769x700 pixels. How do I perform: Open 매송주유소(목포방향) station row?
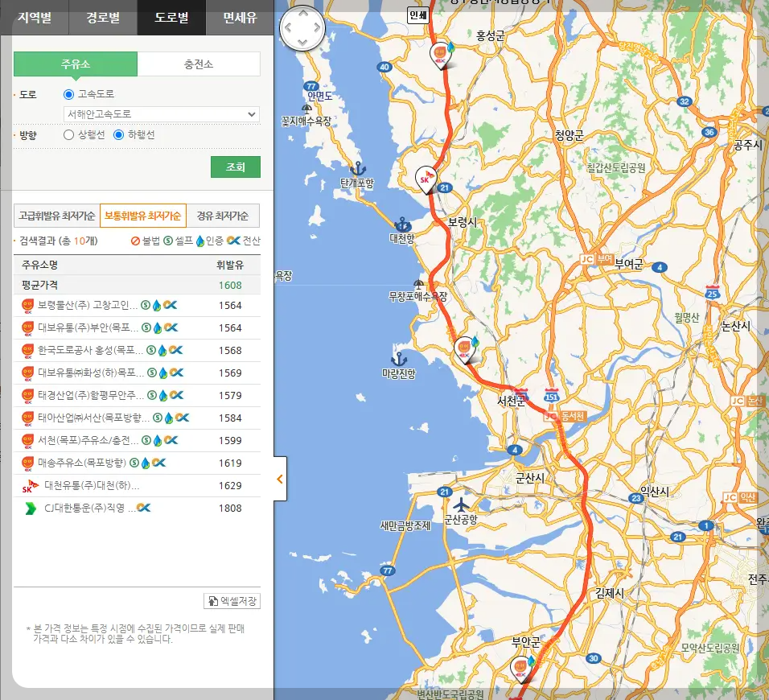[137, 463]
